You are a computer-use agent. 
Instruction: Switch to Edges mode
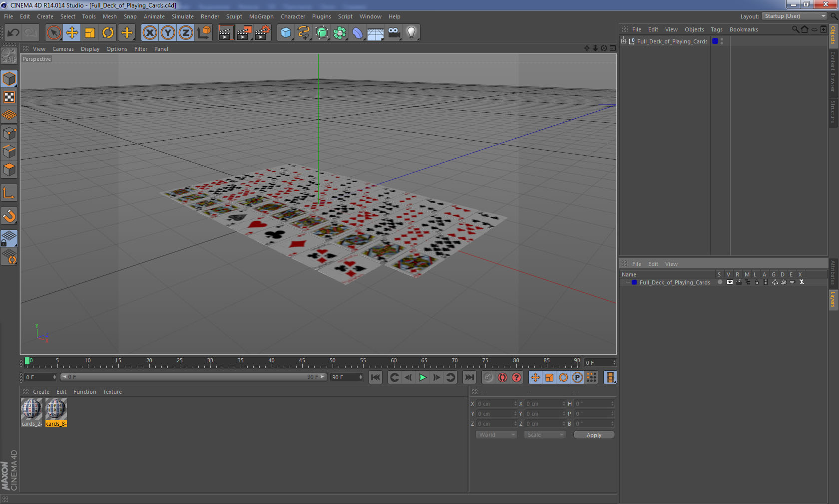point(9,152)
